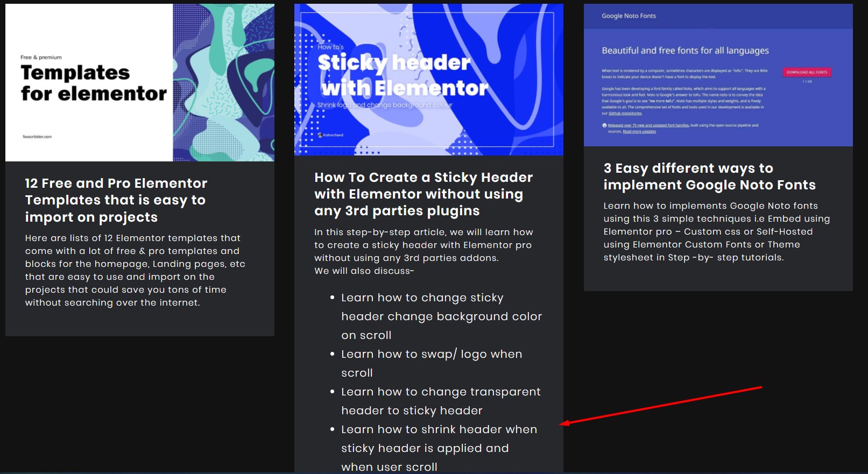Click 'We will also discuss-' text

point(364,271)
